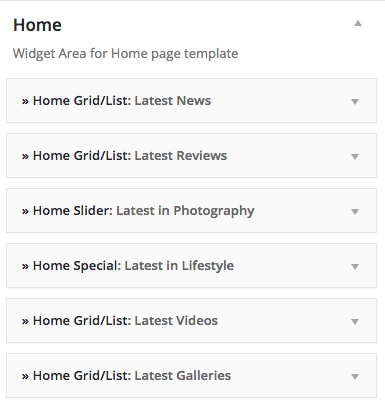
Task: Toggle the Home Special widget arrow
Action: pyautogui.click(x=355, y=266)
